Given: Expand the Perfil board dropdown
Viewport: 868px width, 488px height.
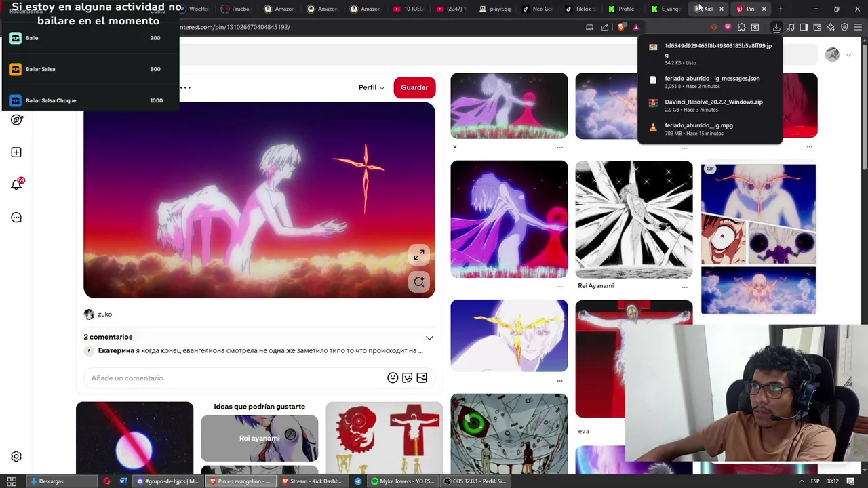Looking at the screenshot, I should pos(372,87).
